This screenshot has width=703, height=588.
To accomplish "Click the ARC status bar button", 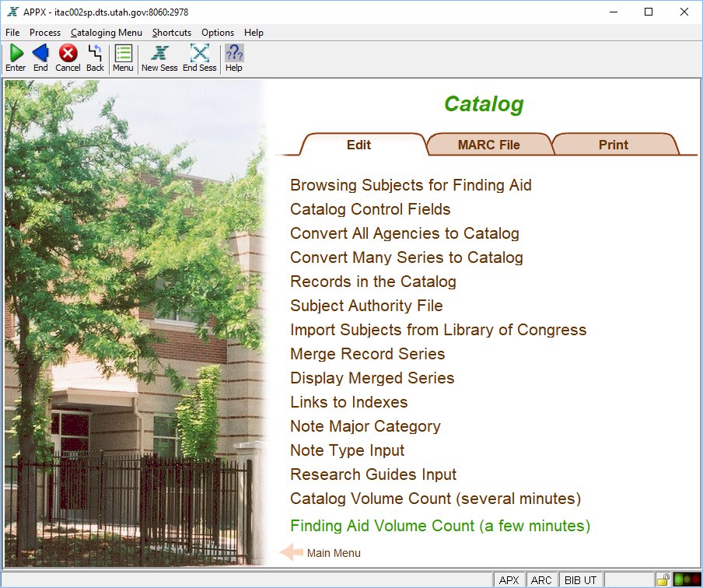I will 541,579.
